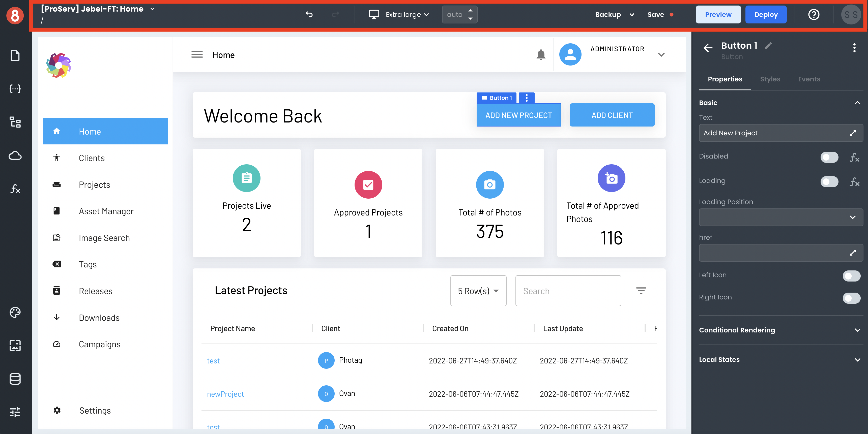Click the Image Search icon
The image size is (868, 434).
pyautogui.click(x=56, y=237)
